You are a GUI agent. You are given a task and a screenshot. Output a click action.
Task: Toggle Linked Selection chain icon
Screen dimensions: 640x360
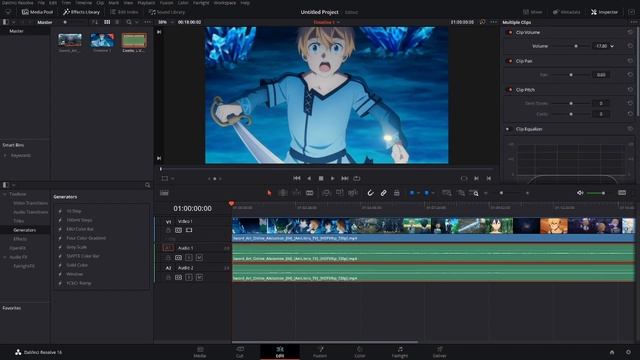pyautogui.click(x=384, y=193)
